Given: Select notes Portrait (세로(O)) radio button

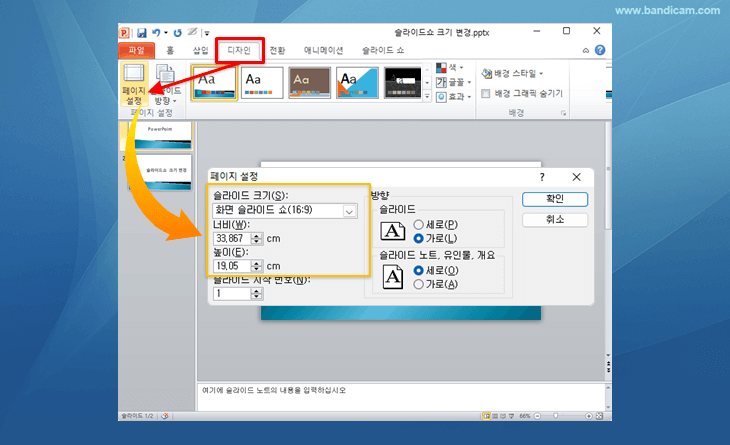Looking at the screenshot, I should point(418,270).
